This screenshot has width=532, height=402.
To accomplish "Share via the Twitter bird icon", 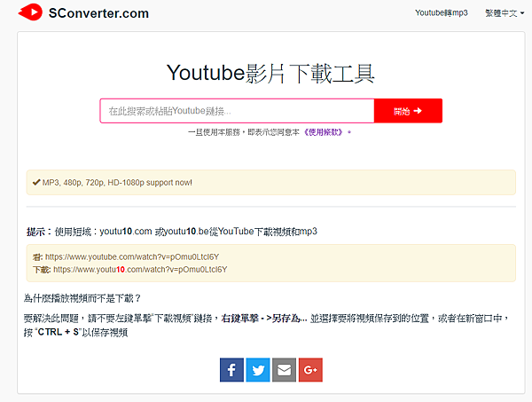I will (258, 370).
